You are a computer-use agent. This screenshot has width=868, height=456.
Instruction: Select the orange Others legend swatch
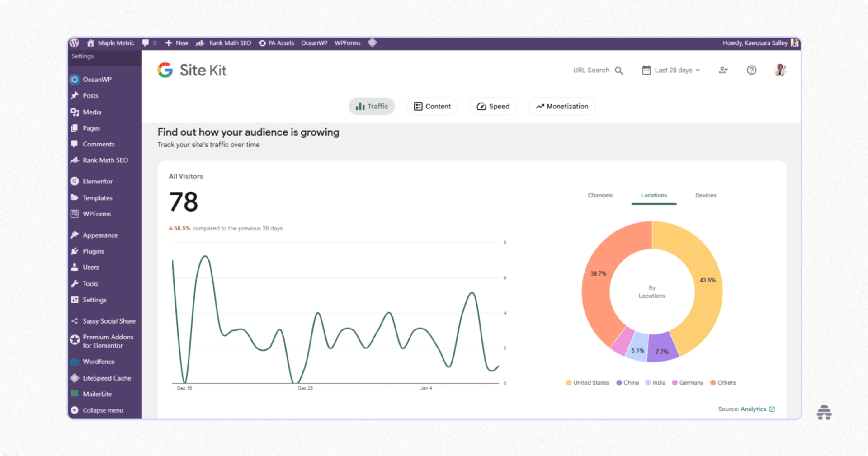[x=713, y=382]
